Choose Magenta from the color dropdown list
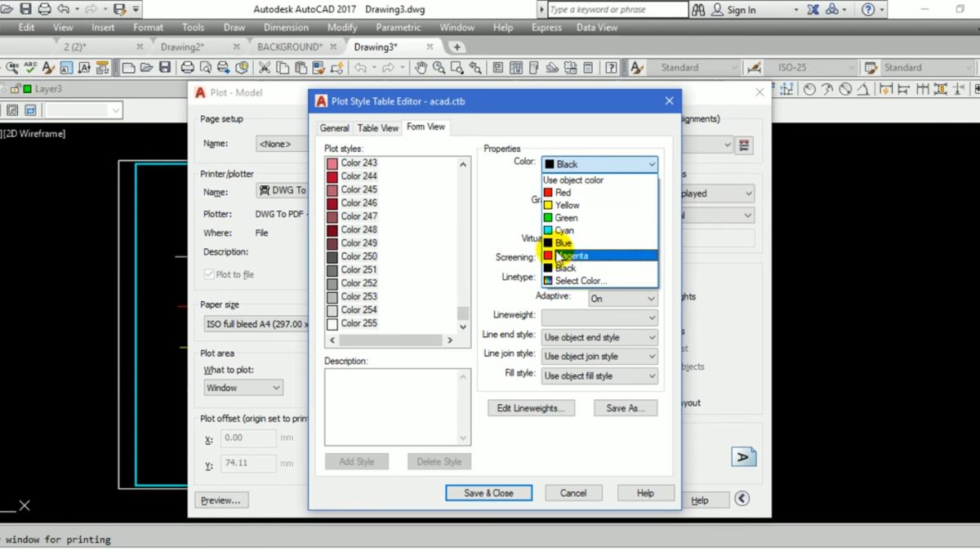980x551 pixels. pyautogui.click(x=599, y=256)
